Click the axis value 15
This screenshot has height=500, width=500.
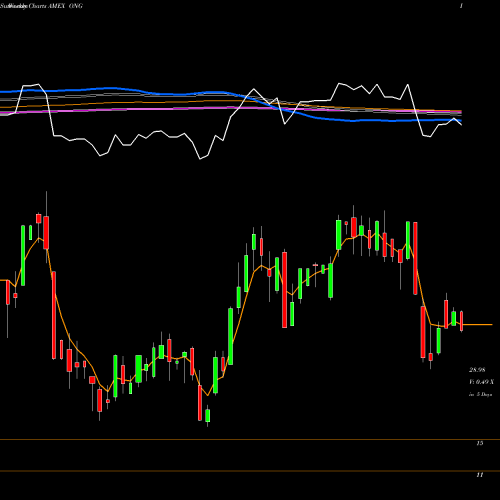479,443
